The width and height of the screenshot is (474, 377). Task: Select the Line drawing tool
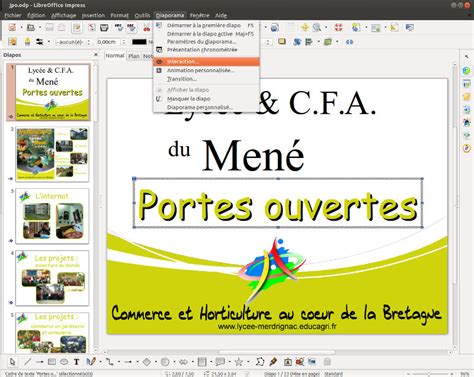tap(28, 361)
